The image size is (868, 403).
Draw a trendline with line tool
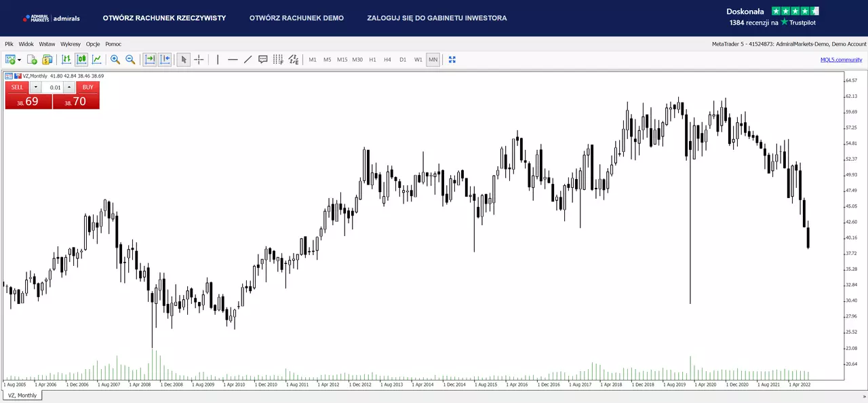(248, 60)
